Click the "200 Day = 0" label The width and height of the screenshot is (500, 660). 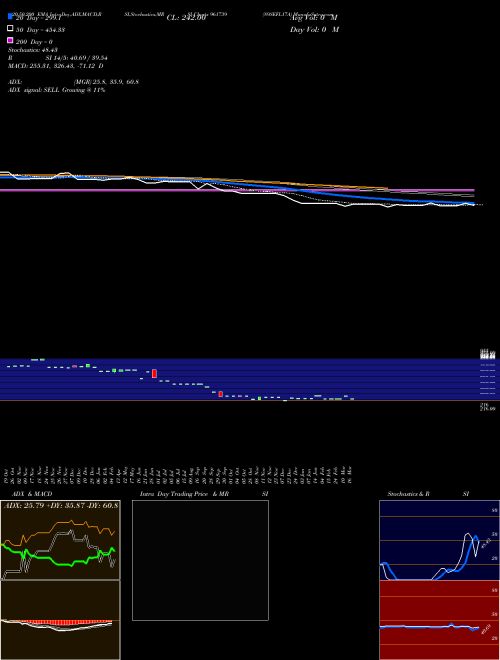point(34,42)
